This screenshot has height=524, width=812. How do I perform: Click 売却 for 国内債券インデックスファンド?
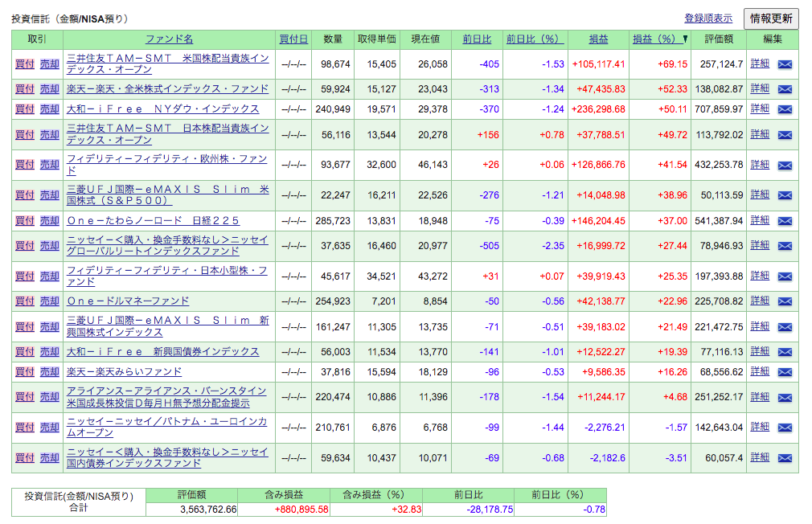[50, 458]
